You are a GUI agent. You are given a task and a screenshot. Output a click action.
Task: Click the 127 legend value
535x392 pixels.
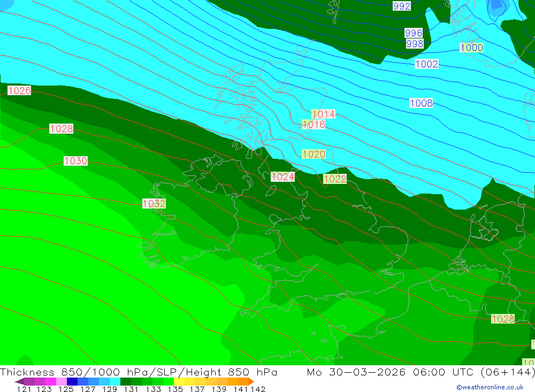[x=88, y=389]
